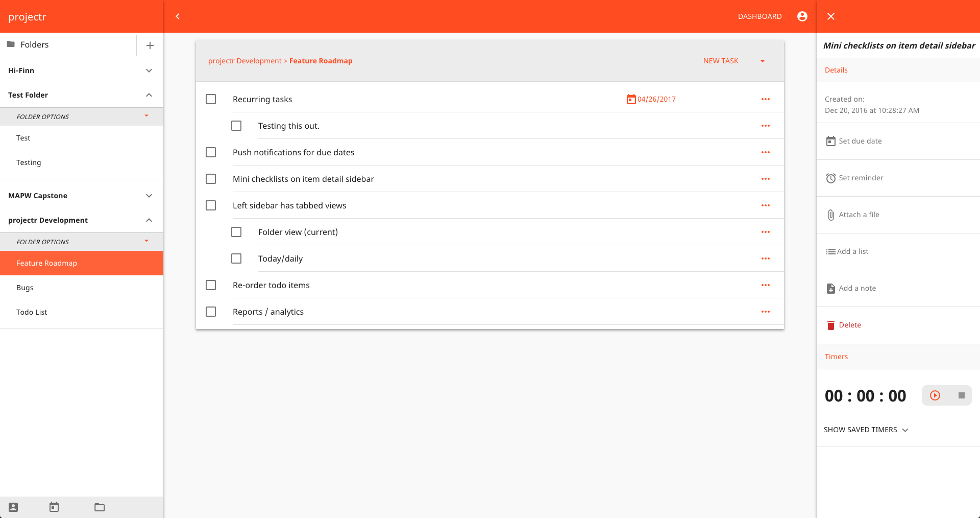Select the folder icon in bottom sidebar
This screenshot has width=980, height=518.
tap(99, 507)
